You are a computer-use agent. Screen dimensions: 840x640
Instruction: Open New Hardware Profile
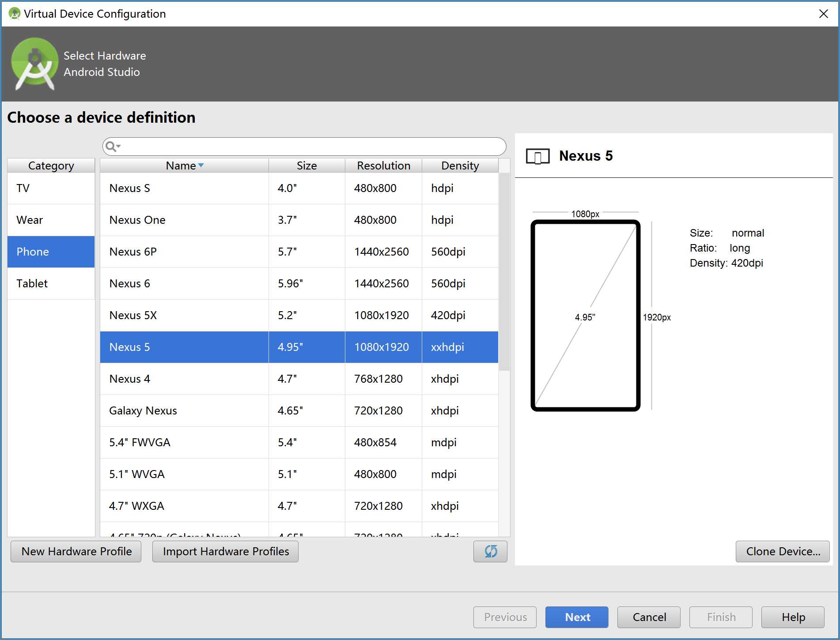pos(76,551)
